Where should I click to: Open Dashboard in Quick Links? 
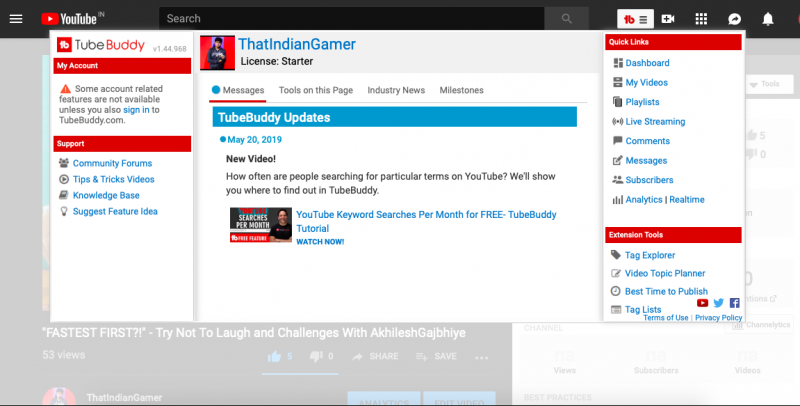pyautogui.click(x=647, y=63)
